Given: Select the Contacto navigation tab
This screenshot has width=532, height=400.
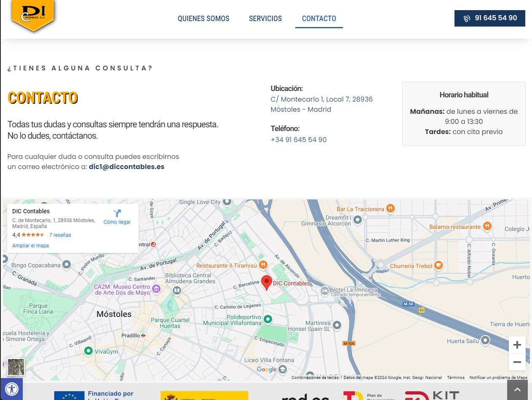Looking at the screenshot, I should click(319, 19).
